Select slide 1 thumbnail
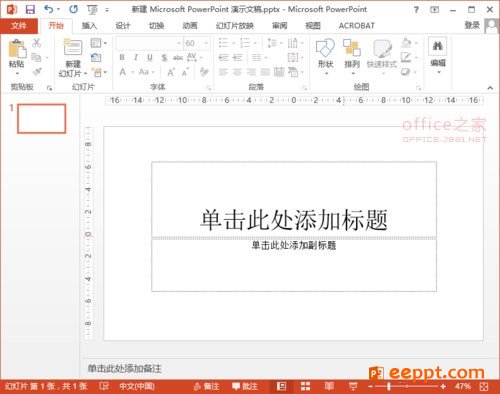Screen dimensions: 500x394 click(42, 119)
